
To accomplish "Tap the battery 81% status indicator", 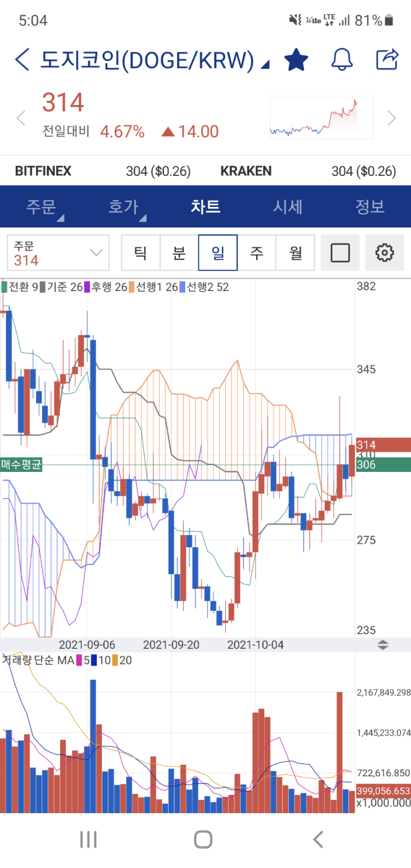I will click(374, 20).
